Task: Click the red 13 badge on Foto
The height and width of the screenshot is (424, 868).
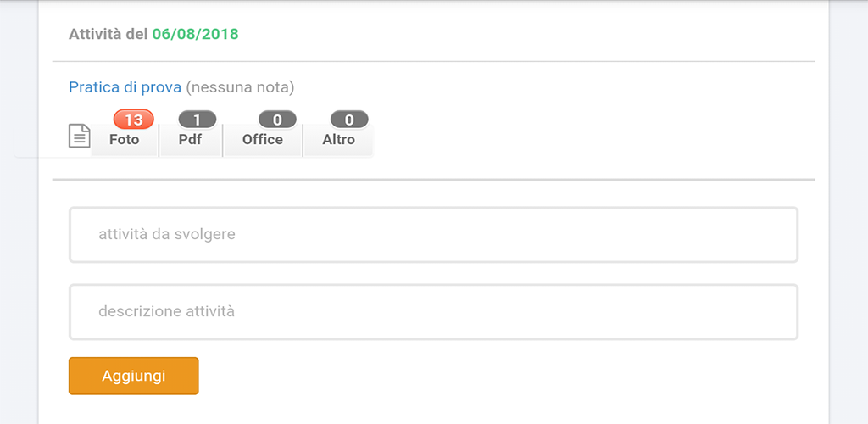Action: (x=133, y=120)
